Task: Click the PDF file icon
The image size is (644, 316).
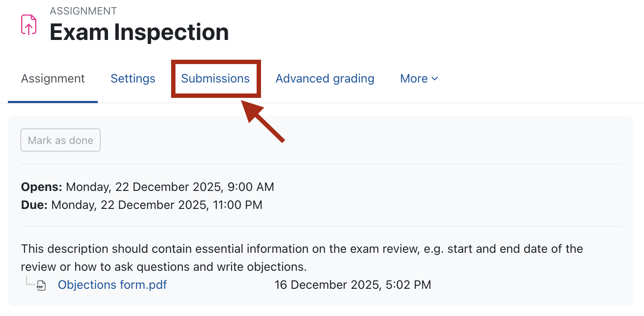Action: [41, 285]
